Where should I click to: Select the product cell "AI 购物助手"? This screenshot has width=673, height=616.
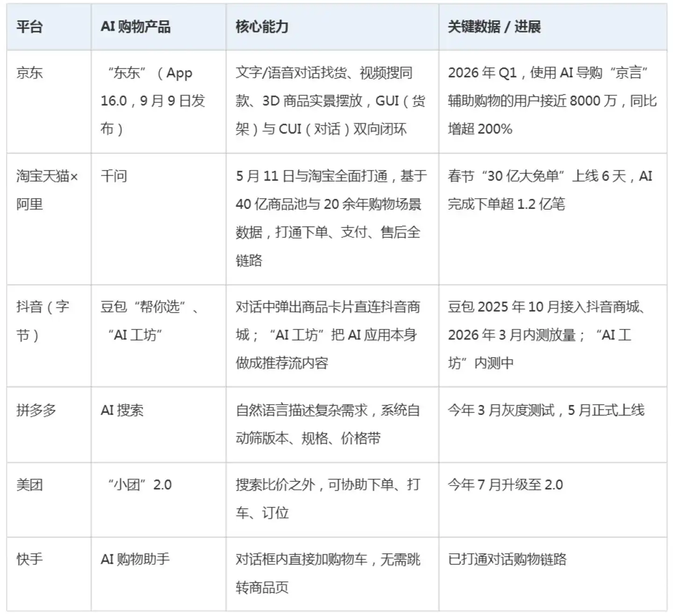pos(158,574)
